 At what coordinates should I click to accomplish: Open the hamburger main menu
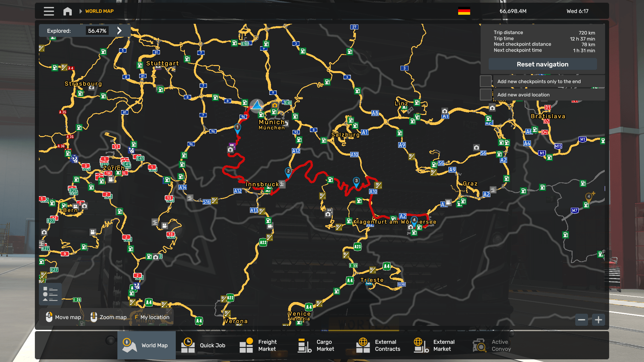pos(49,11)
